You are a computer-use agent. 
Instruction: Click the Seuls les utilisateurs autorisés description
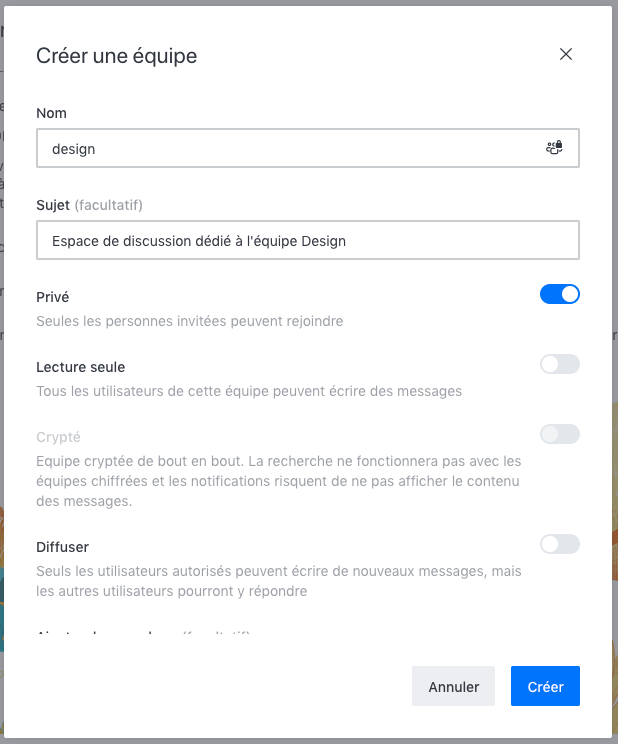pos(279,581)
